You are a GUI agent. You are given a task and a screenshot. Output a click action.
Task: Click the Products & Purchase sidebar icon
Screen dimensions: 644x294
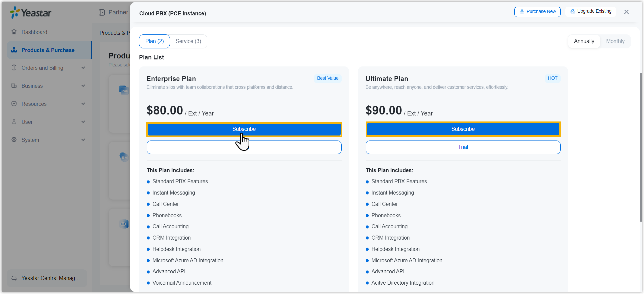[14, 50]
